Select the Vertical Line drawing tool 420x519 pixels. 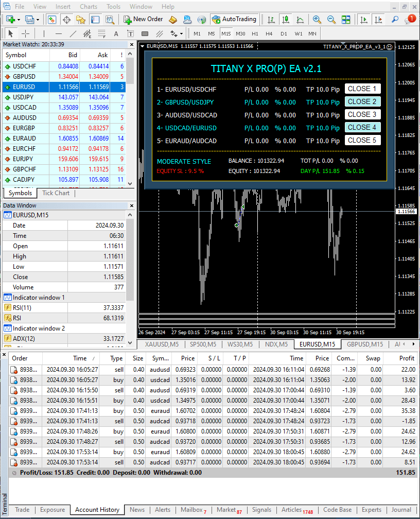click(44, 33)
